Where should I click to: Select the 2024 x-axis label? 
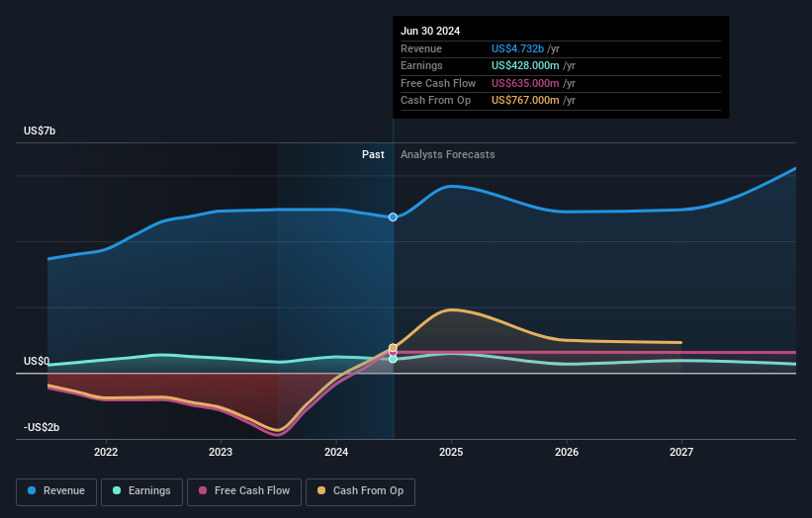coord(336,452)
